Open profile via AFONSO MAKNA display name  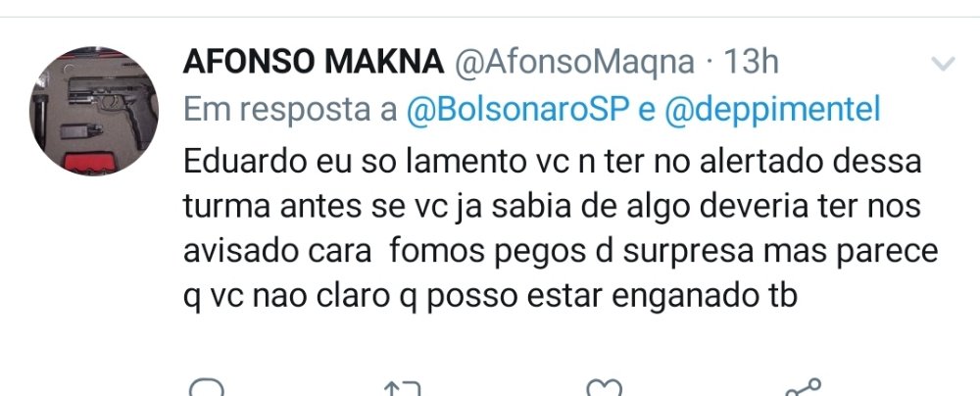tap(313, 64)
